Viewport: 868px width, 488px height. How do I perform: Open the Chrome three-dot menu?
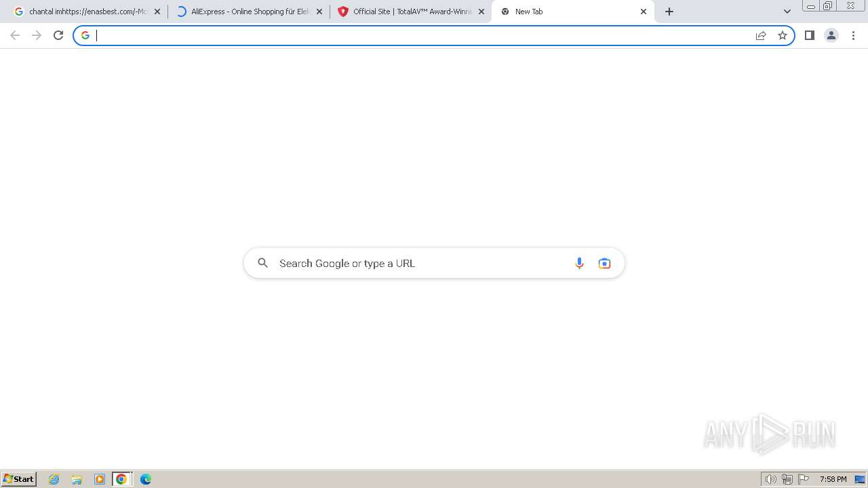pos(853,35)
